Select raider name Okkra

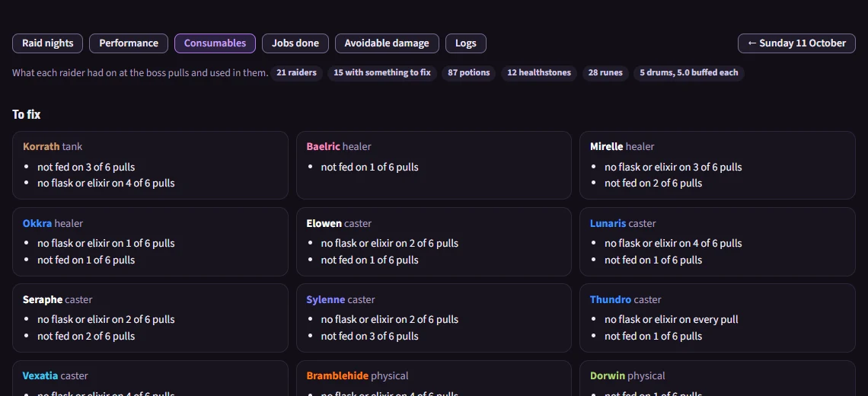pos(37,223)
